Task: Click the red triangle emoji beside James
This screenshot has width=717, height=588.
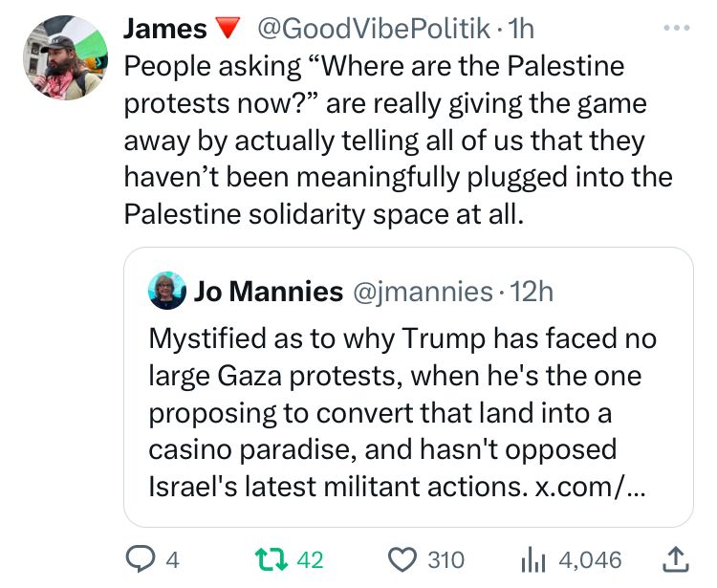Action: click(226, 31)
